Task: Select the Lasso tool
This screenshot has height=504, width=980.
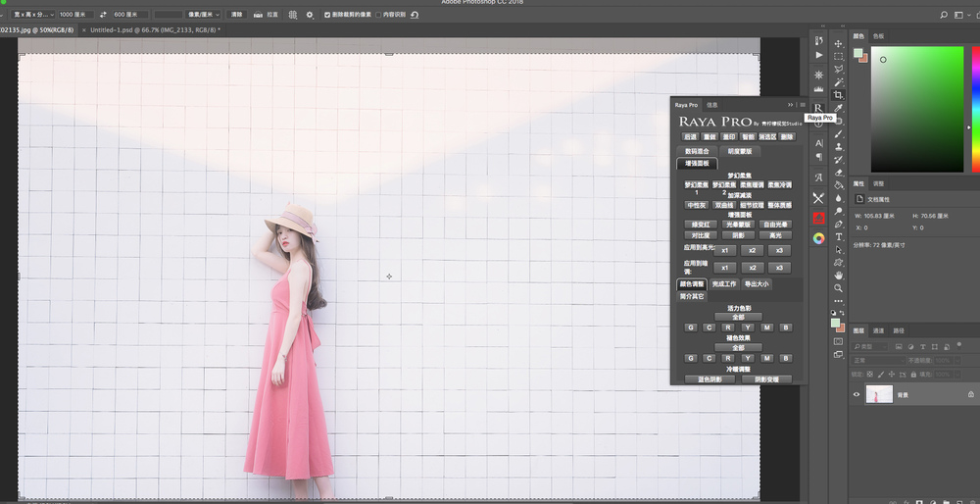Action: point(839,70)
